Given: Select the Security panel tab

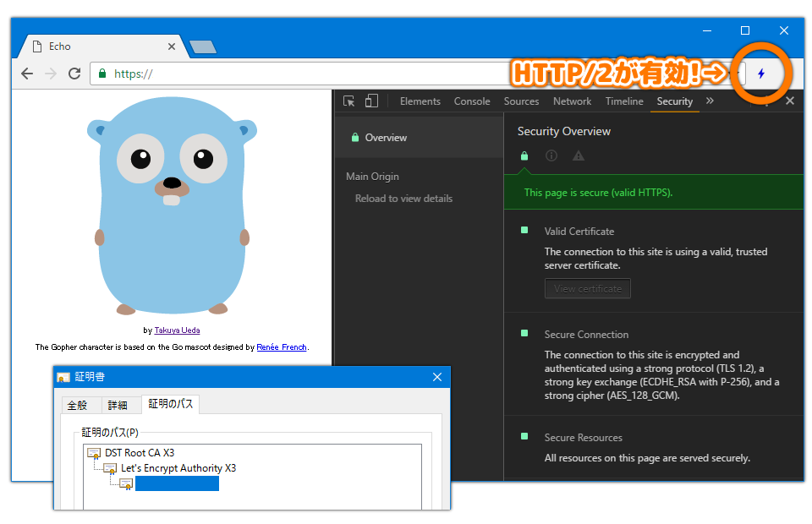Looking at the screenshot, I should pyautogui.click(x=675, y=101).
